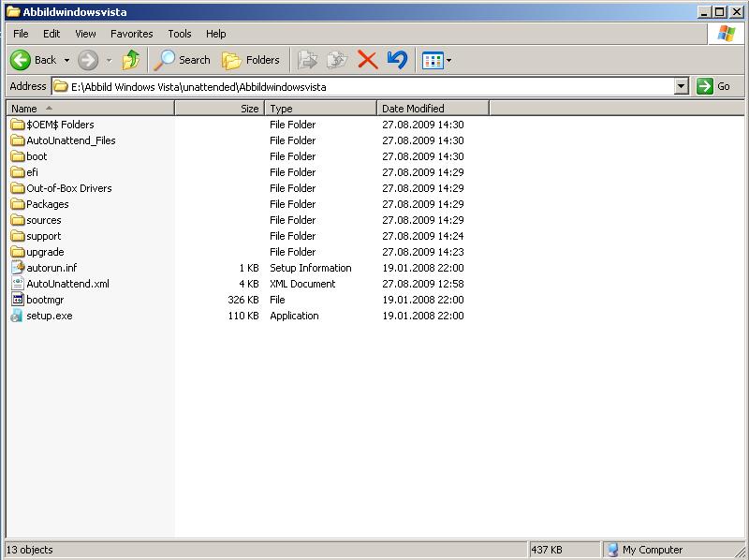The width and height of the screenshot is (749, 560).
Task: Click the Copy To toolbar icon
Action: (x=337, y=60)
